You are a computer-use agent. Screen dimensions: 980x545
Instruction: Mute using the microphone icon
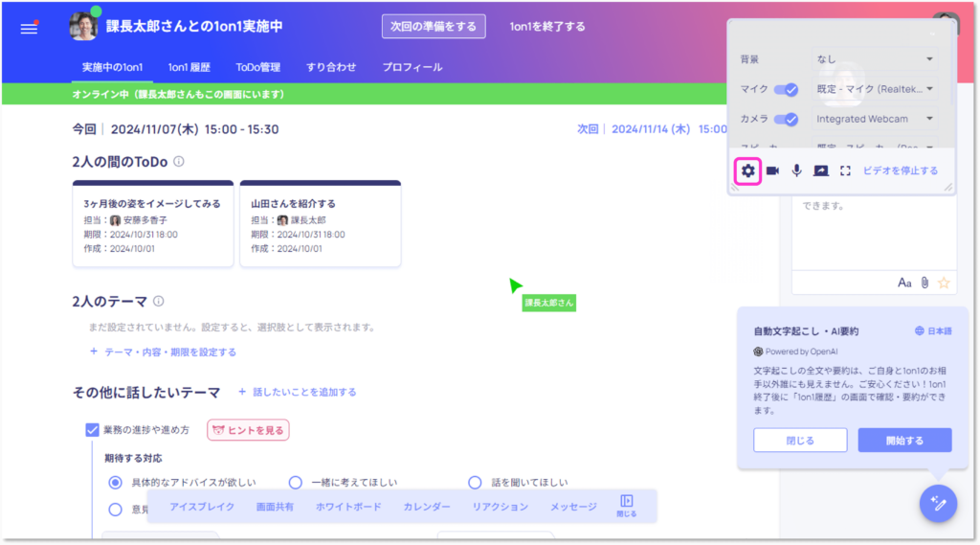(x=796, y=170)
